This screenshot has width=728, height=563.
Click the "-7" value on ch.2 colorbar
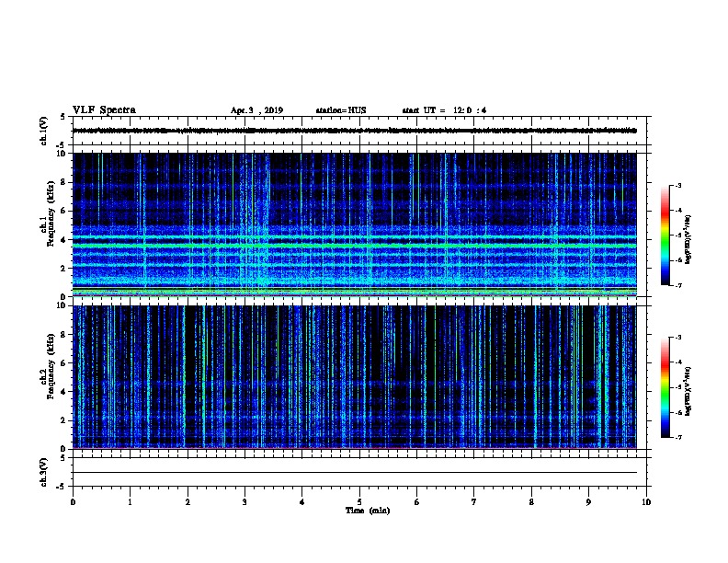(677, 438)
